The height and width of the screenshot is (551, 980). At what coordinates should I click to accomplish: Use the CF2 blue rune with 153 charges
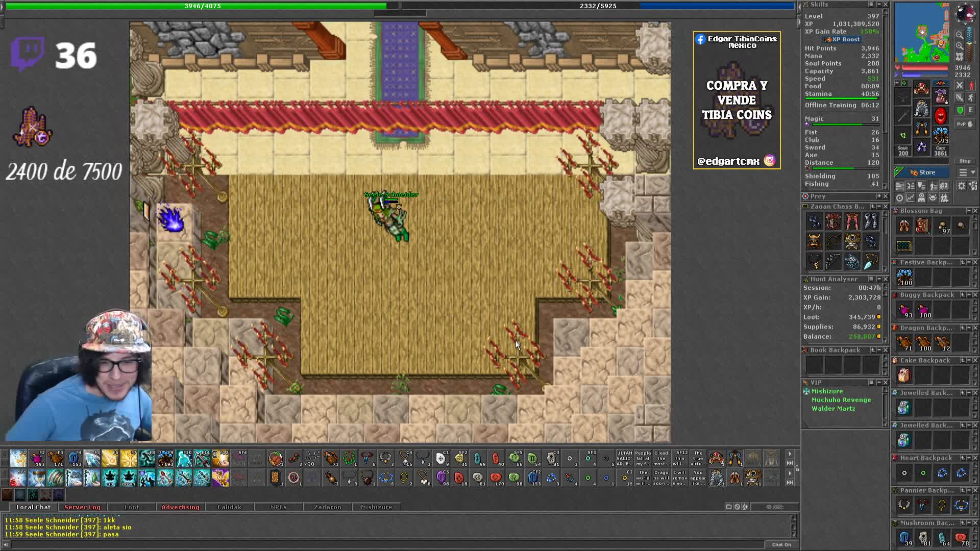[x=533, y=478]
